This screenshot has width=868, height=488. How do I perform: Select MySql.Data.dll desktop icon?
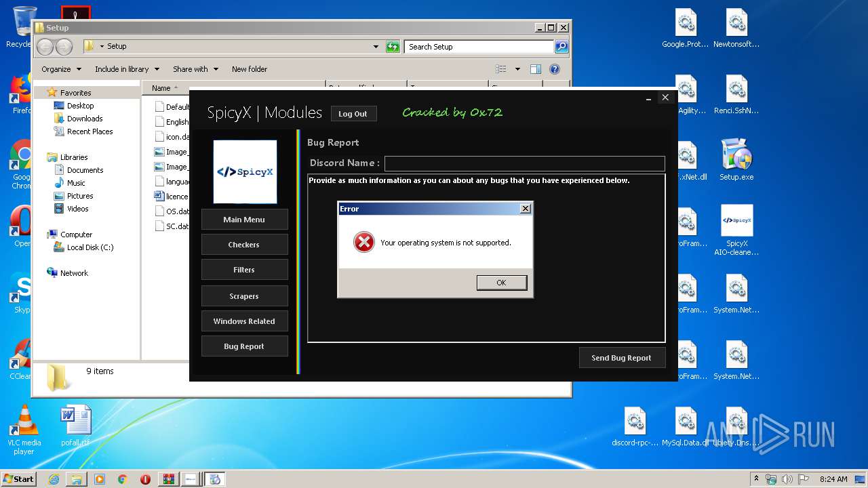pos(686,427)
